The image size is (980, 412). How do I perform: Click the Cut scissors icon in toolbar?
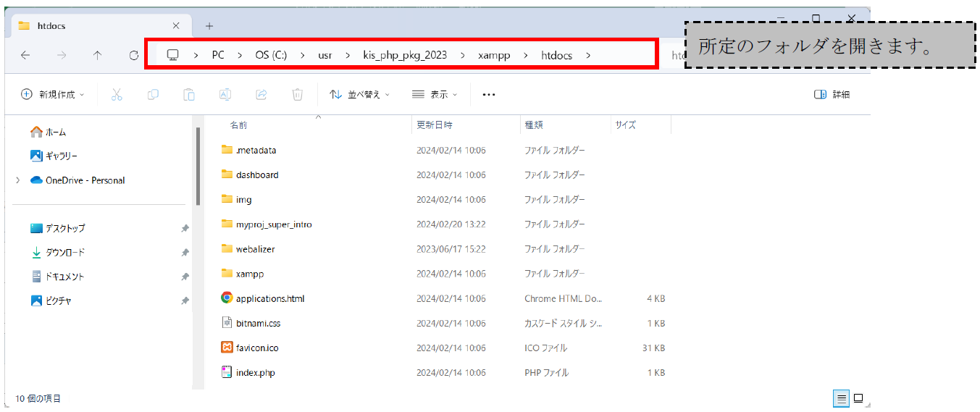click(117, 94)
